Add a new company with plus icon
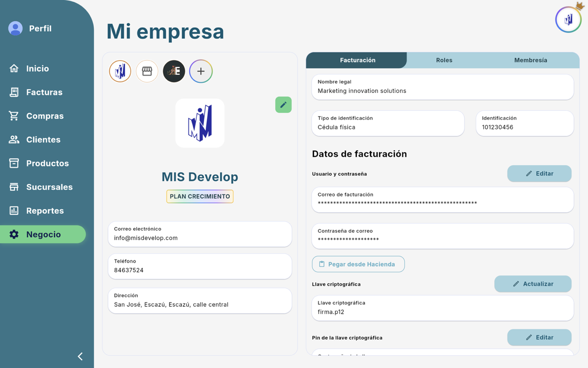The height and width of the screenshot is (368, 588). pos(201,71)
